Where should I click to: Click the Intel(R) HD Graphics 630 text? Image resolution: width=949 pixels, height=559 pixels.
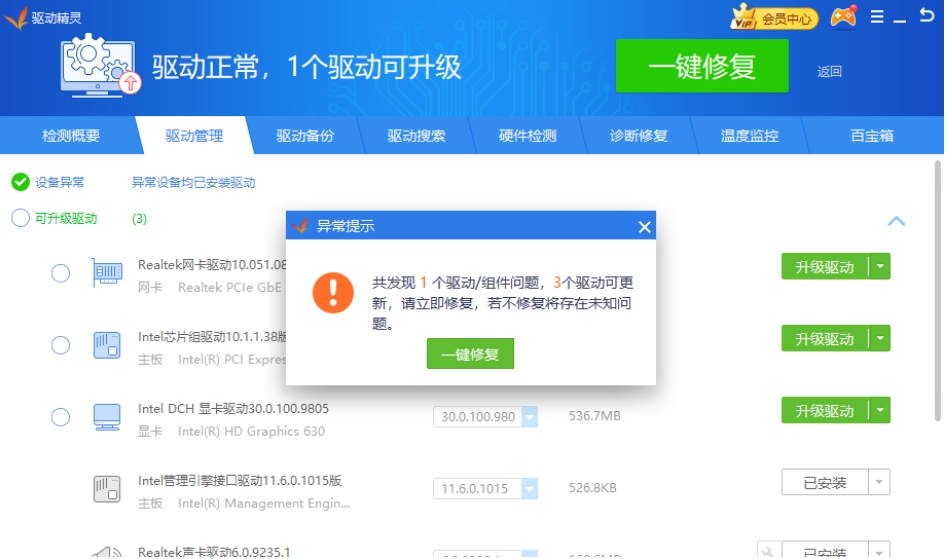tap(251, 431)
